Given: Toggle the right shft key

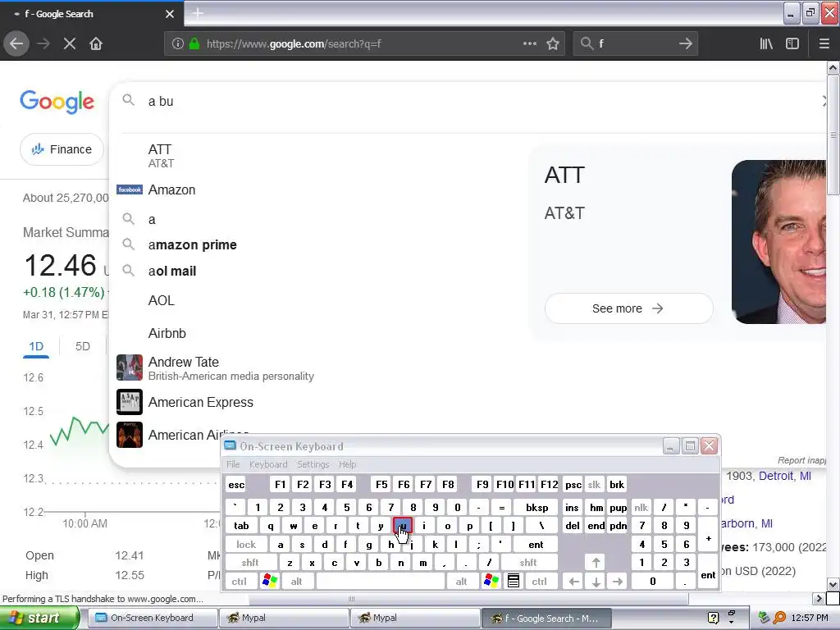Looking at the screenshot, I should point(527,563).
